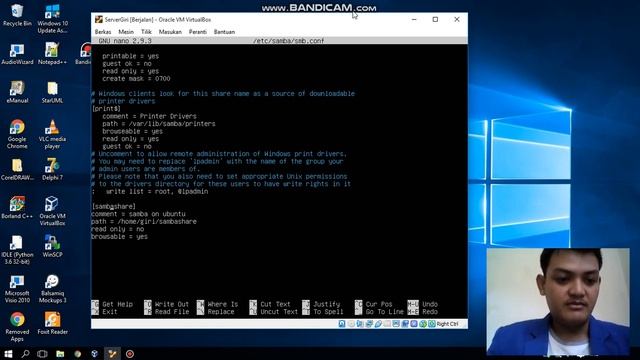Viewport: 640px width, 360px height.
Task: Click the keyboard capture icon beside Right Ctrl
Action: click(432, 324)
